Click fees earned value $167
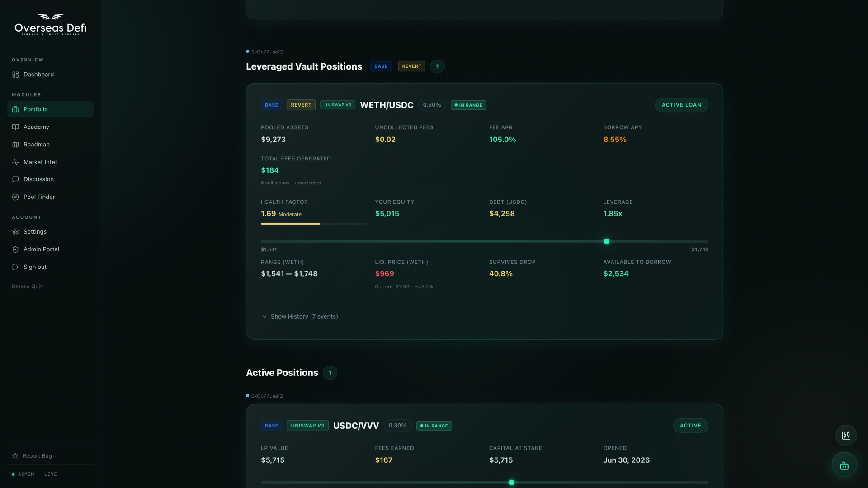The width and height of the screenshot is (868, 488). click(x=383, y=460)
